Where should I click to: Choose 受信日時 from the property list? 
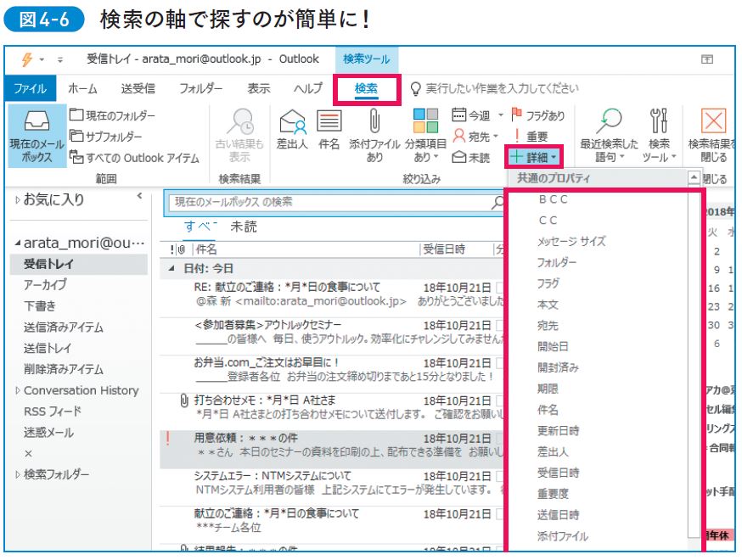(558, 473)
